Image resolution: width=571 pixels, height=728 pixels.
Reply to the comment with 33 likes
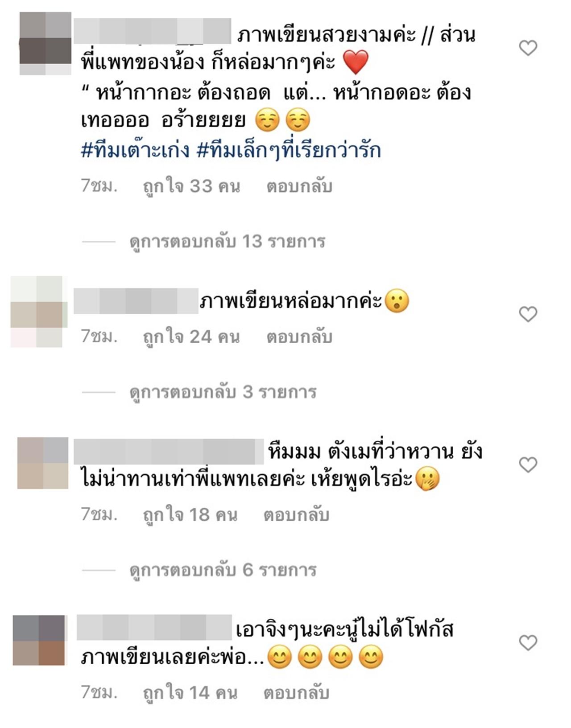pyautogui.click(x=299, y=186)
